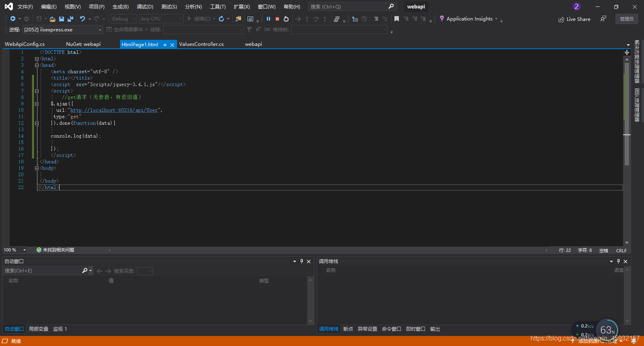Switch to the 输出 tab
This screenshot has width=644, height=346.
tap(435, 329)
